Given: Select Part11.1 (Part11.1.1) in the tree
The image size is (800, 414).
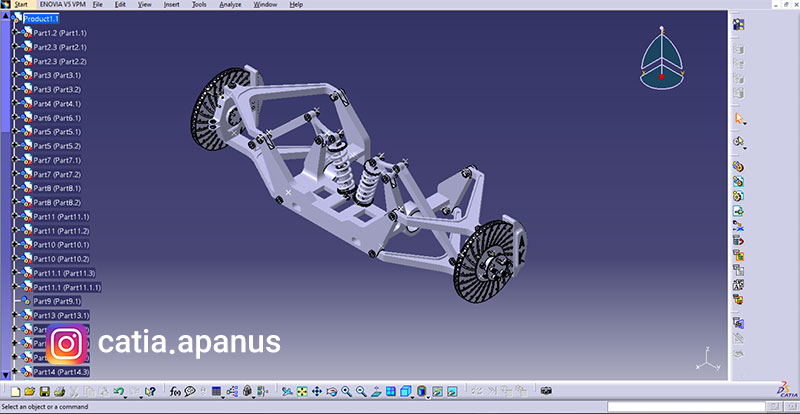Looking at the screenshot, I should pyautogui.click(x=67, y=287).
